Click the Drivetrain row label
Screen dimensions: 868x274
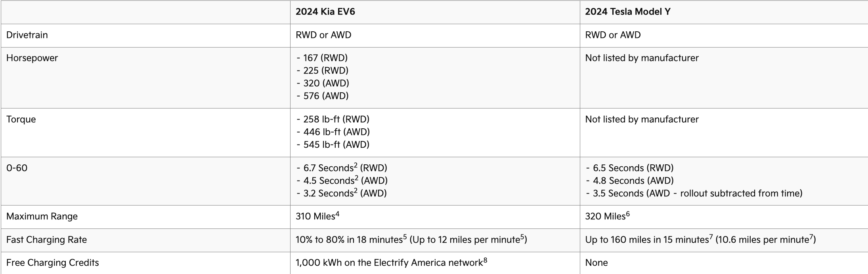pos(27,35)
